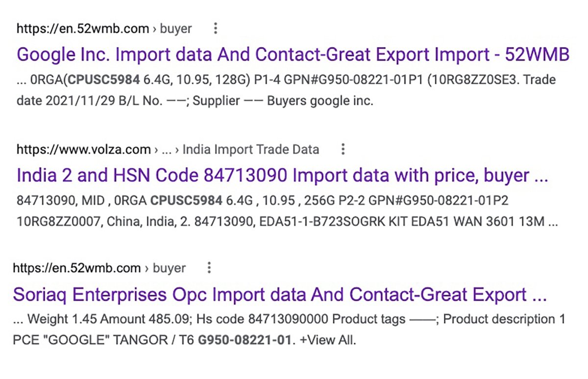This screenshot has height=379, width=588.
Task: Open the three-dot menu beside the volza.com URL
Action: 343,149
